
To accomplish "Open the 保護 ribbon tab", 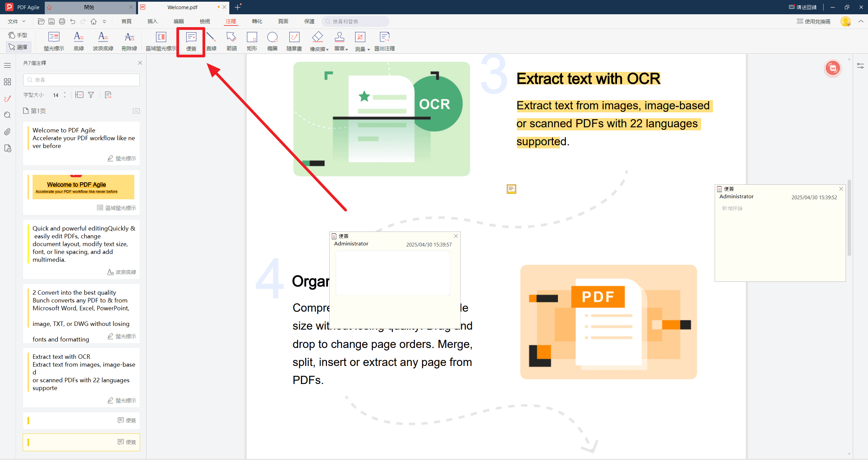I will click(x=309, y=21).
